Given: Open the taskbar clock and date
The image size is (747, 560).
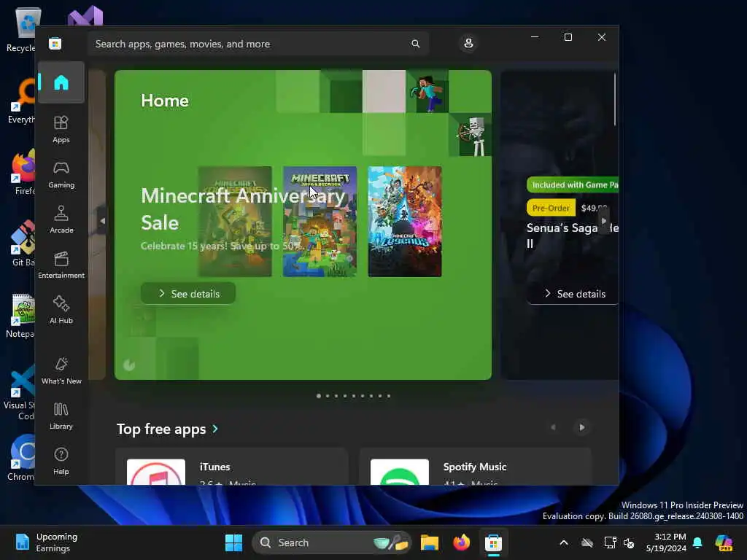Looking at the screenshot, I should click(x=666, y=542).
